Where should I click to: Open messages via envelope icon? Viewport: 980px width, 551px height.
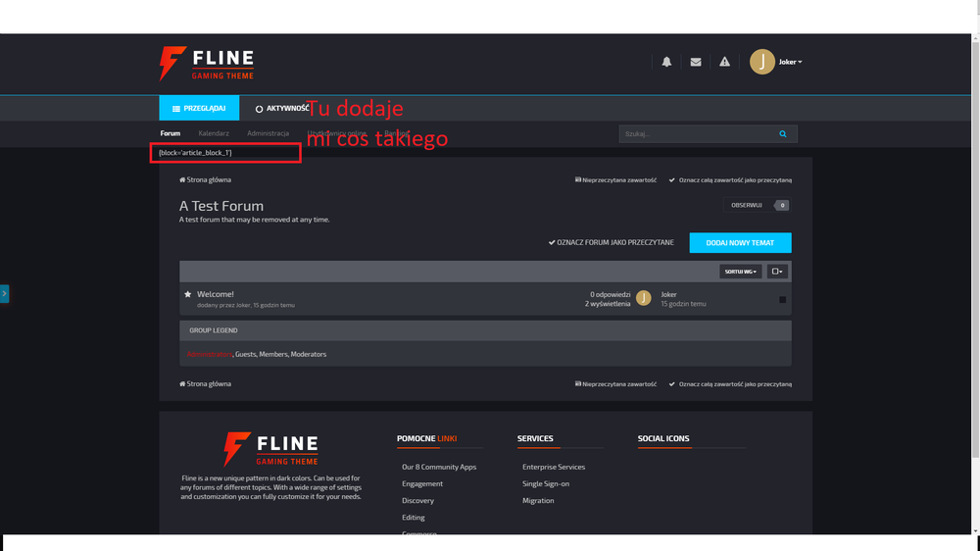(x=696, y=62)
